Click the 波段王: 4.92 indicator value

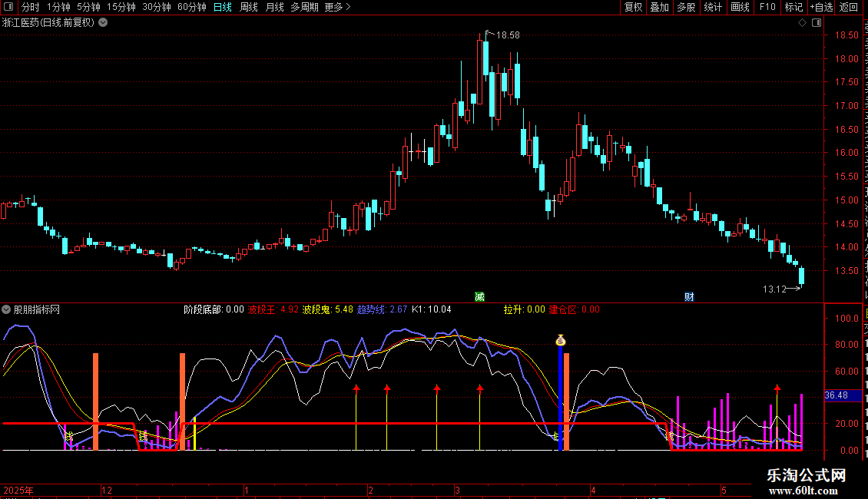pyautogui.click(x=273, y=310)
